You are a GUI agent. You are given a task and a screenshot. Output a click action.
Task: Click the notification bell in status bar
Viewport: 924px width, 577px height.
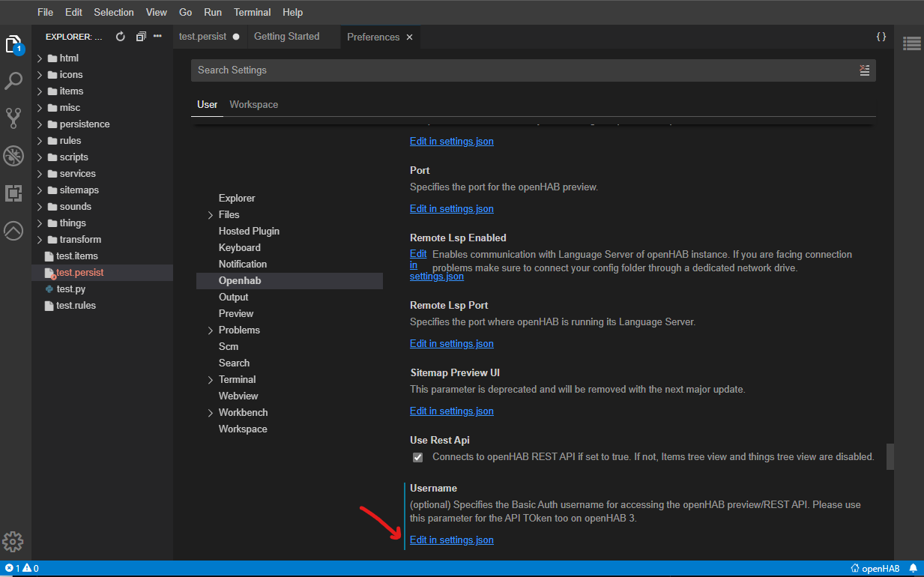coord(913,569)
